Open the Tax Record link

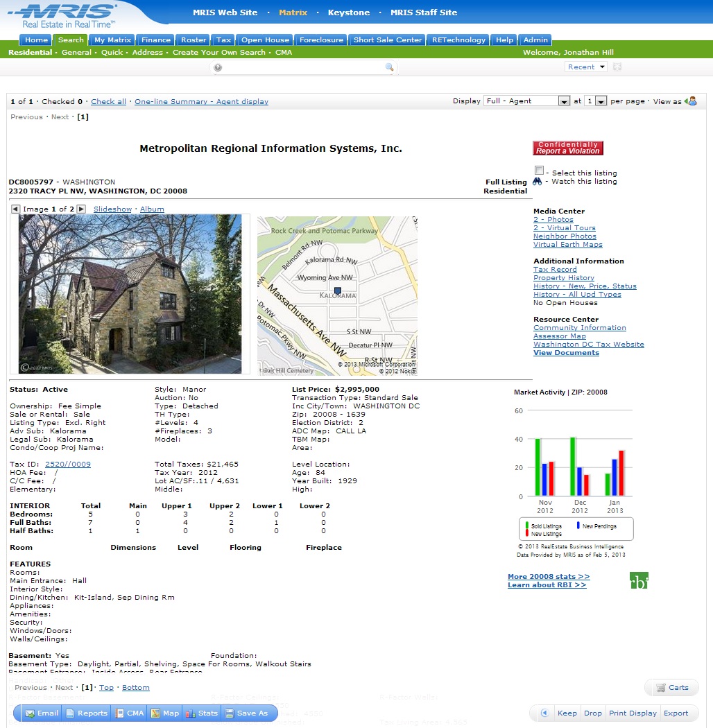tap(555, 270)
